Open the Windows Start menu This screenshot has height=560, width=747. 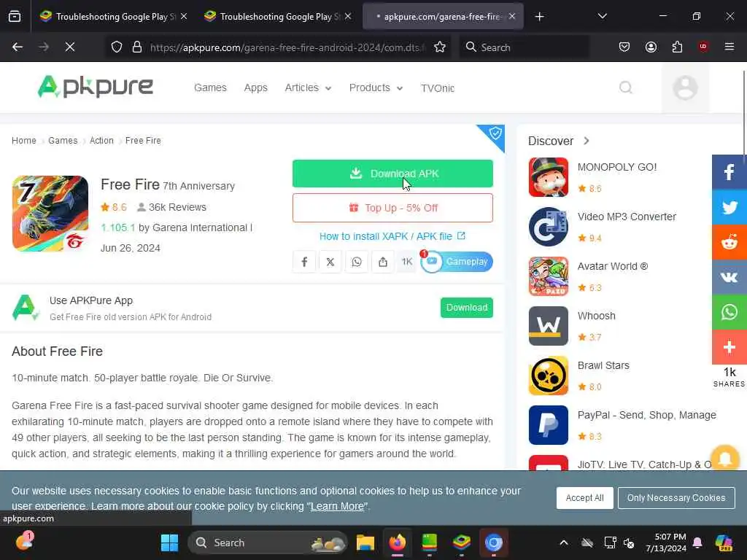(x=169, y=542)
